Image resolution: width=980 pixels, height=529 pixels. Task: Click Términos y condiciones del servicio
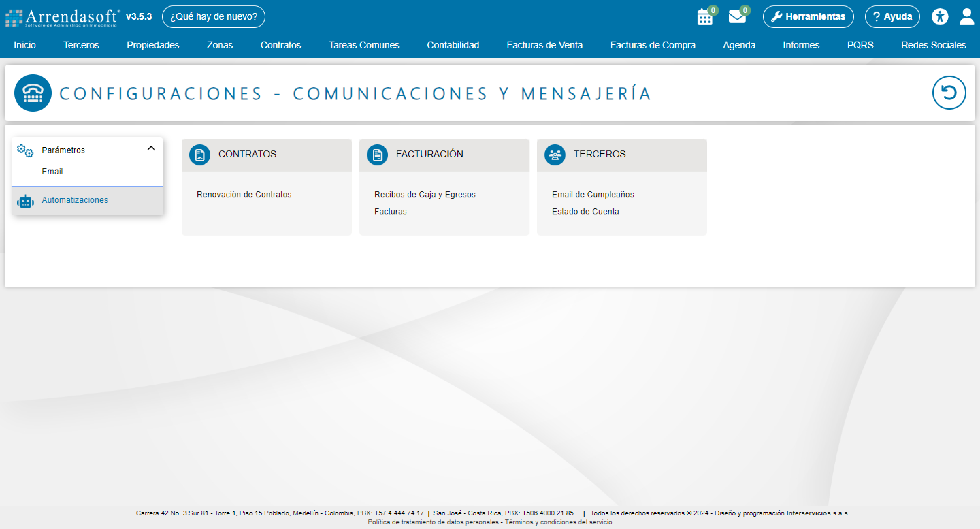(x=558, y=522)
